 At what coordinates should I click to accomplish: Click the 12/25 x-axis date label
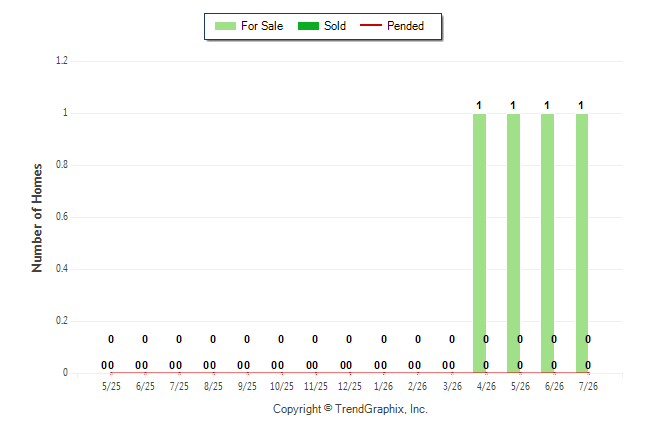(350, 387)
